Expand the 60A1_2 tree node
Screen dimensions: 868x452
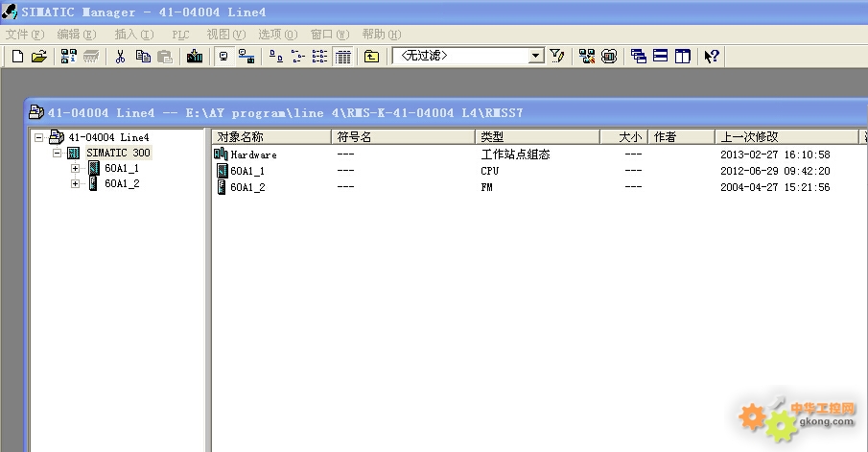75,183
